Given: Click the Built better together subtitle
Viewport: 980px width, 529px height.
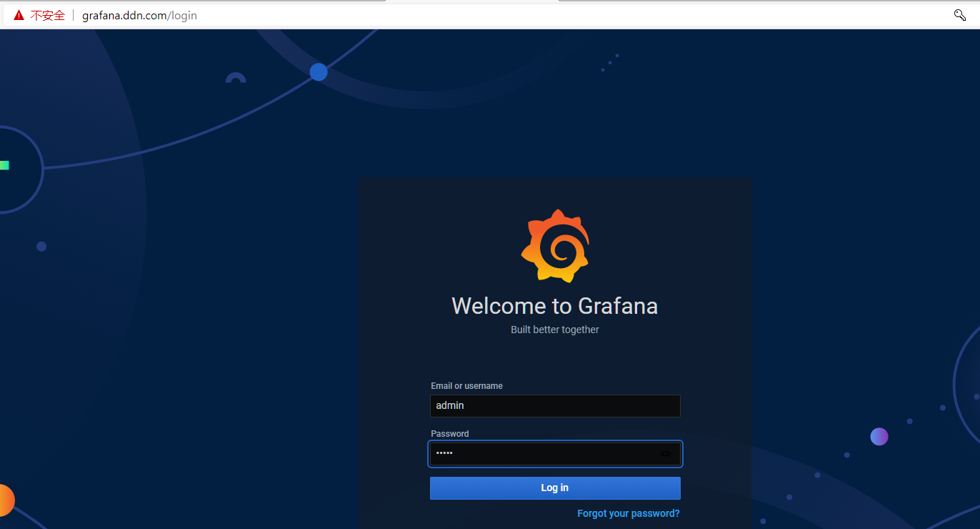Looking at the screenshot, I should (555, 330).
